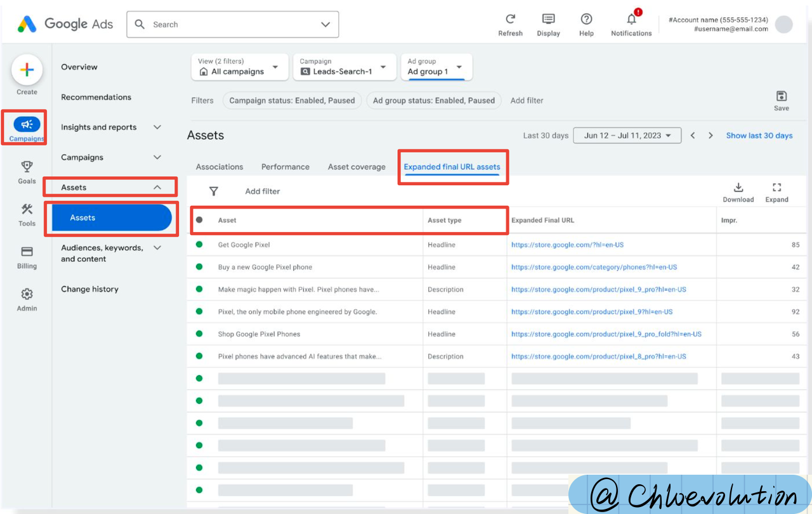Click 'Pixel, the only mobile phone' asset
Screen dimensions: 812x514
click(298, 312)
